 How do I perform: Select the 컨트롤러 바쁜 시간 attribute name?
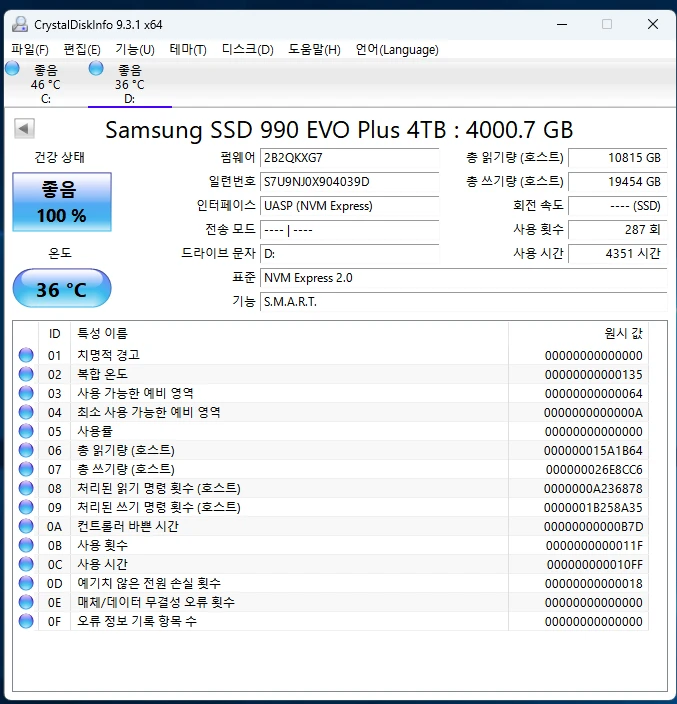[x=128, y=526]
